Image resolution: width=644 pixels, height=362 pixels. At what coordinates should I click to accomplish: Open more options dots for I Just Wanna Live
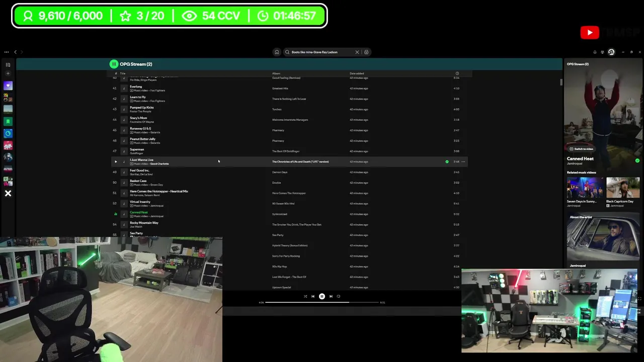463,161
